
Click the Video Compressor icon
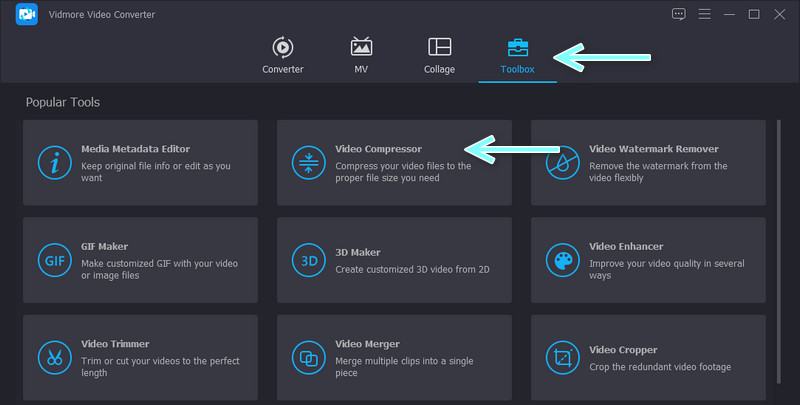click(307, 162)
